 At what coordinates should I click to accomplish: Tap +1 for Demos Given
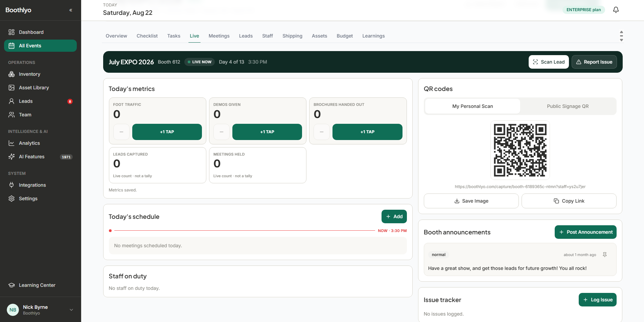[x=267, y=132]
